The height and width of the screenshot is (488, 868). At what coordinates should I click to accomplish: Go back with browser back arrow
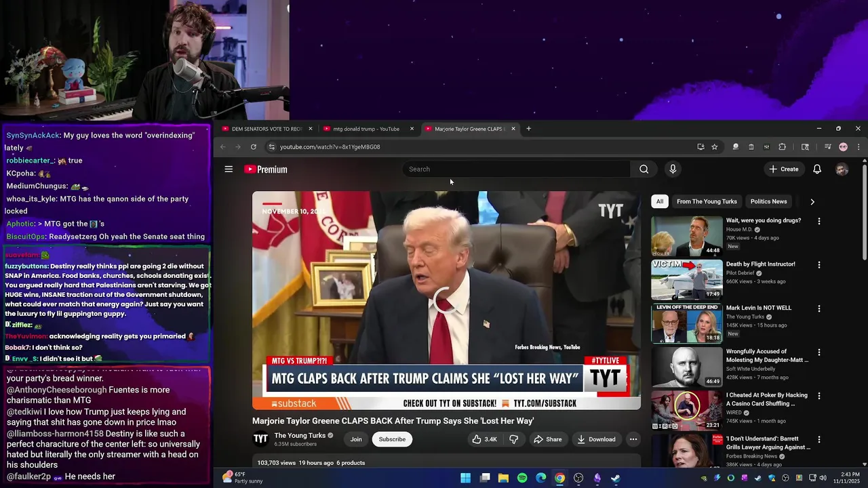pyautogui.click(x=223, y=147)
